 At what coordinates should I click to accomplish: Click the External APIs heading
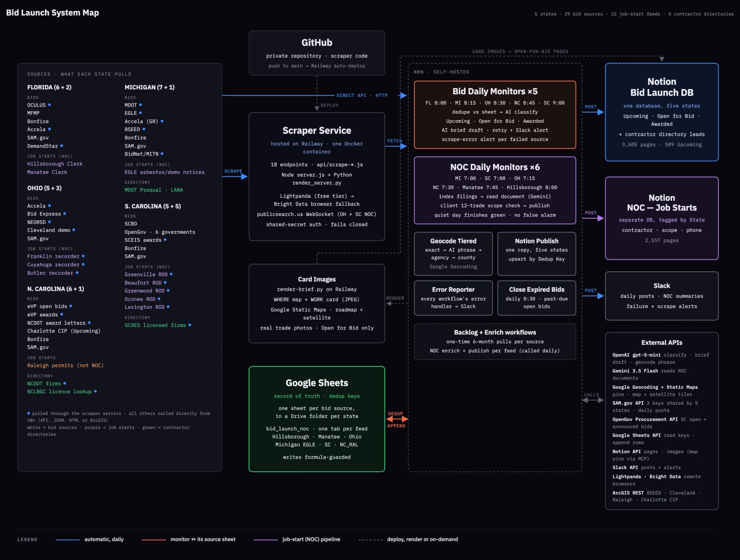point(662,342)
